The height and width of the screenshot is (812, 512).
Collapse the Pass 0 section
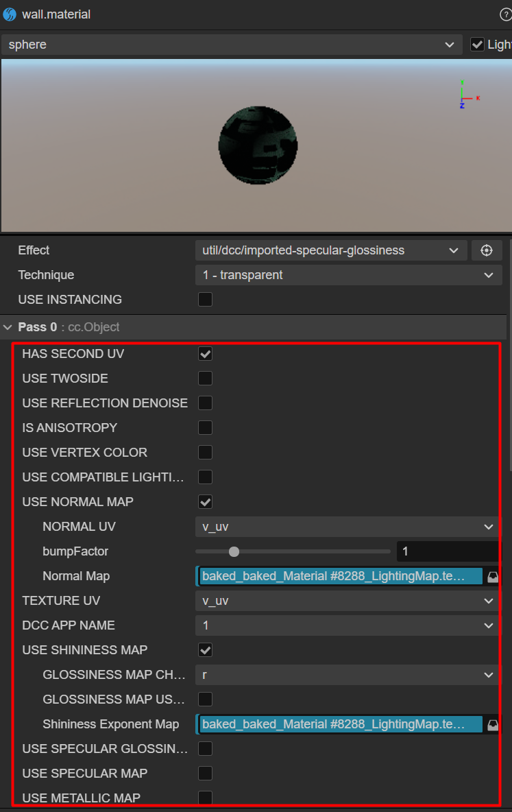click(8, 327)
